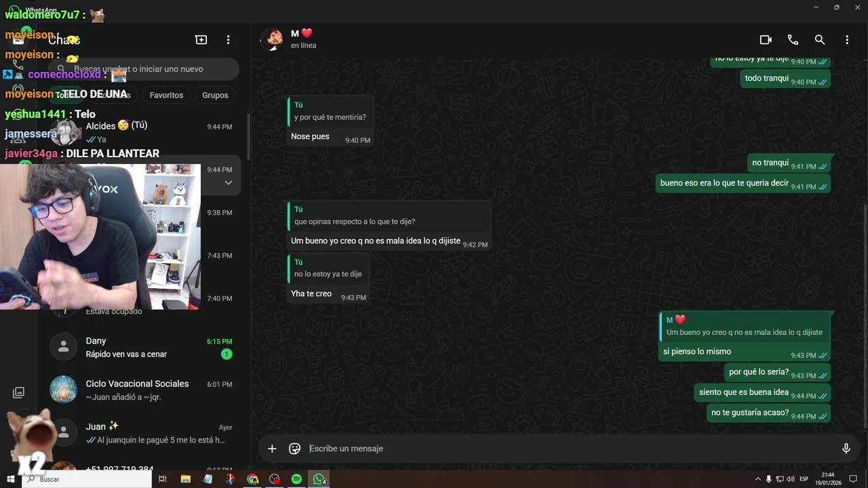Record a voice message with microphone
This screenshot has height=488, width=868.
click(x=846, y=449)
